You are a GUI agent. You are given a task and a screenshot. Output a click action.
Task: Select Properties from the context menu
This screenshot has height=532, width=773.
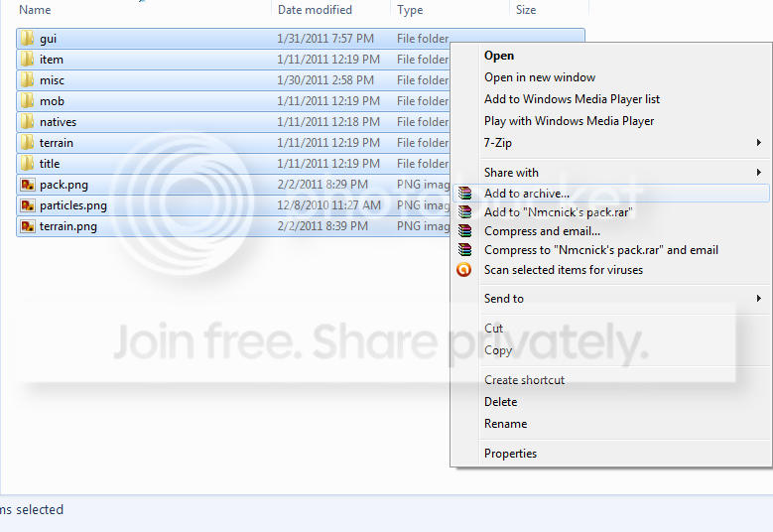click(x=510, y=454)
